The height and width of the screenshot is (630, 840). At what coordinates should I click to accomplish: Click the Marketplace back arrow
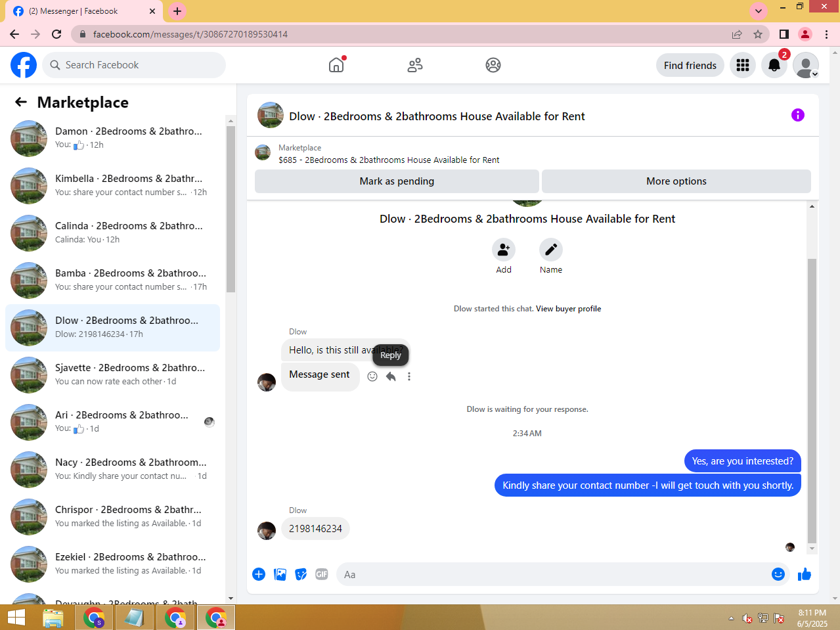tap(21, 102)
